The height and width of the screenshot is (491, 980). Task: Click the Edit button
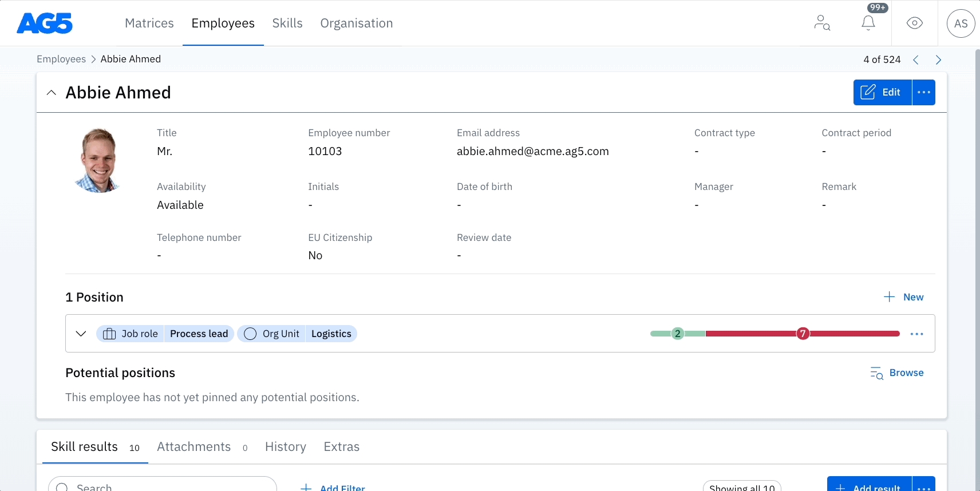[x=882, y=92]
